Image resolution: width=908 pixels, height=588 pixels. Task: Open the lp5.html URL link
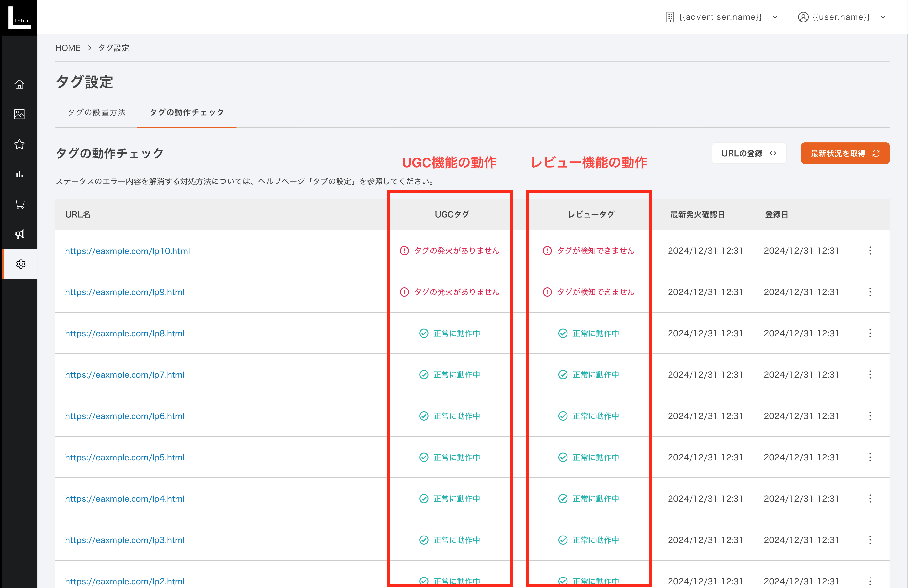pyautogui.click(x=125, y=457)
